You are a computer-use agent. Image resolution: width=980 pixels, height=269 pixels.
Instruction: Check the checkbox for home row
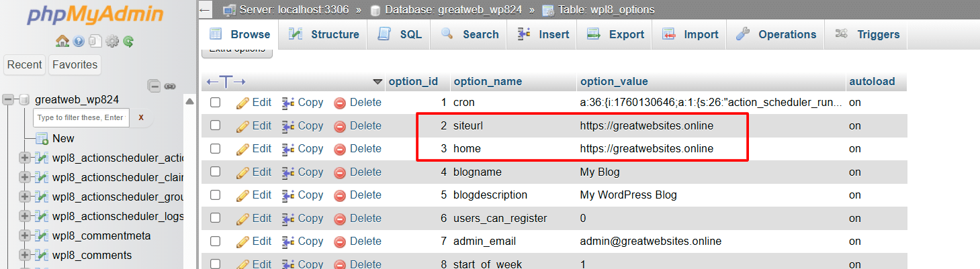(x=215, y=148)
